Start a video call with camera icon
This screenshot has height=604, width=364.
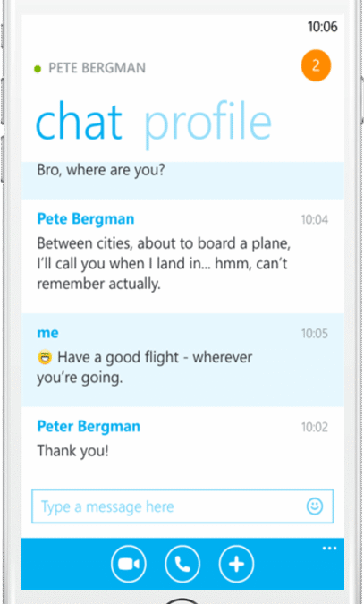128,564
